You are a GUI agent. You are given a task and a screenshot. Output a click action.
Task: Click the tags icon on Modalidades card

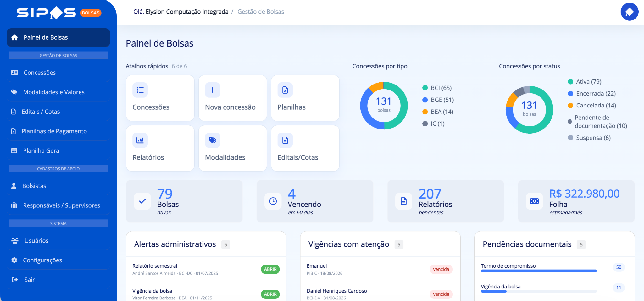tap(213, 140)
